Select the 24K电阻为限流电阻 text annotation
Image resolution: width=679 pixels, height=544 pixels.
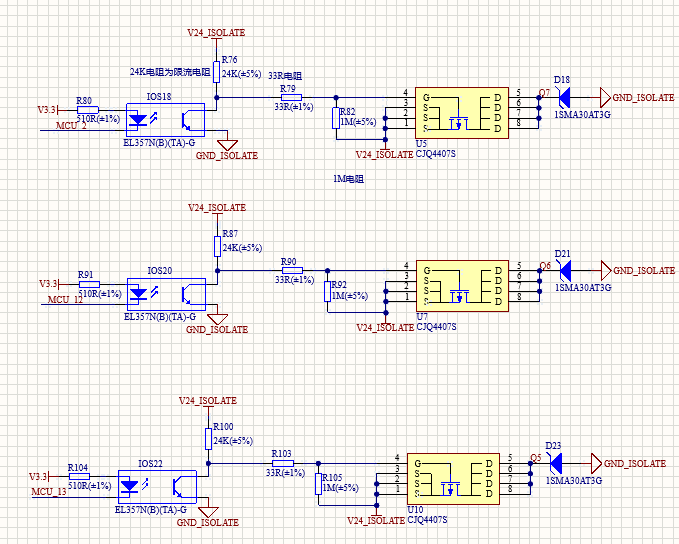pyautogui.click(x=170, y=72)
